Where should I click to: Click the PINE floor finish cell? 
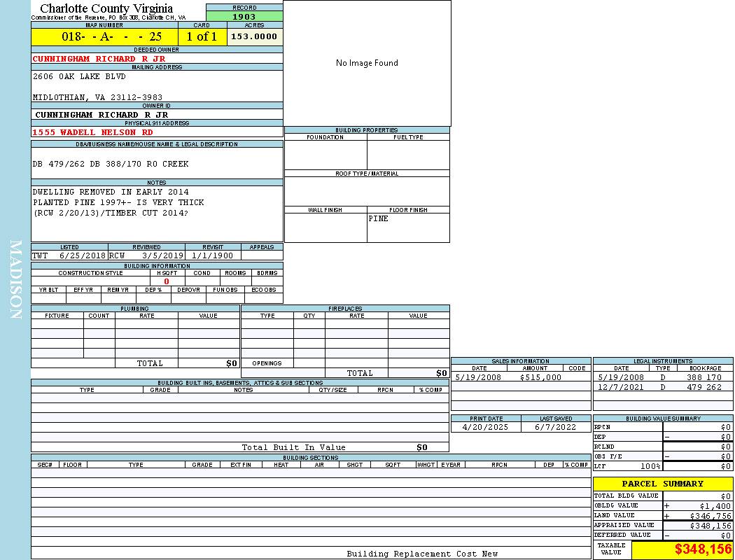click(x=407, y=227)
